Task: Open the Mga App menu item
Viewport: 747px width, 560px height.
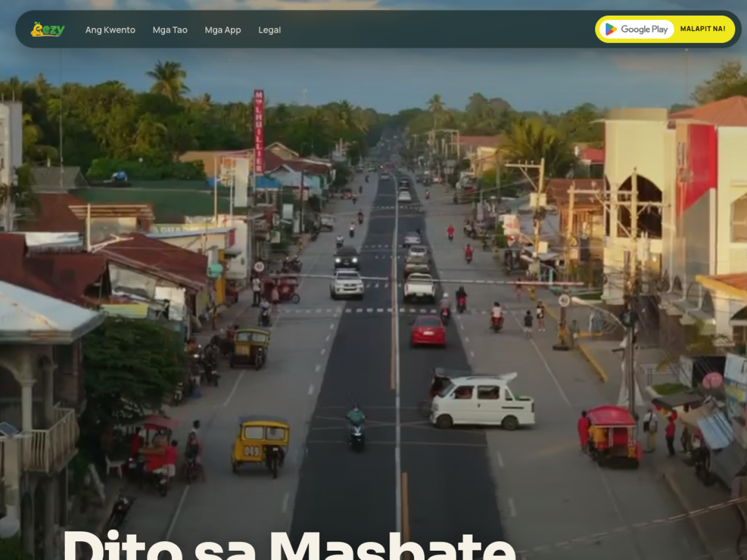Action: [223, 30]
